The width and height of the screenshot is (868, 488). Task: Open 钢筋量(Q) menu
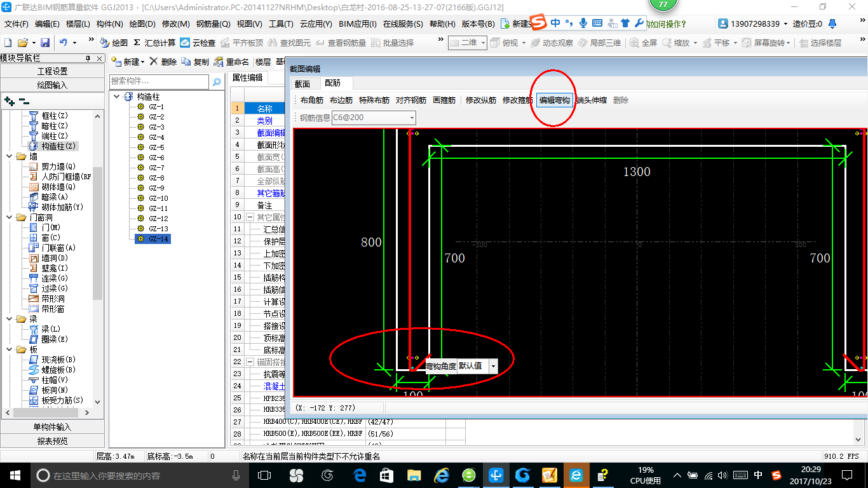214,24
